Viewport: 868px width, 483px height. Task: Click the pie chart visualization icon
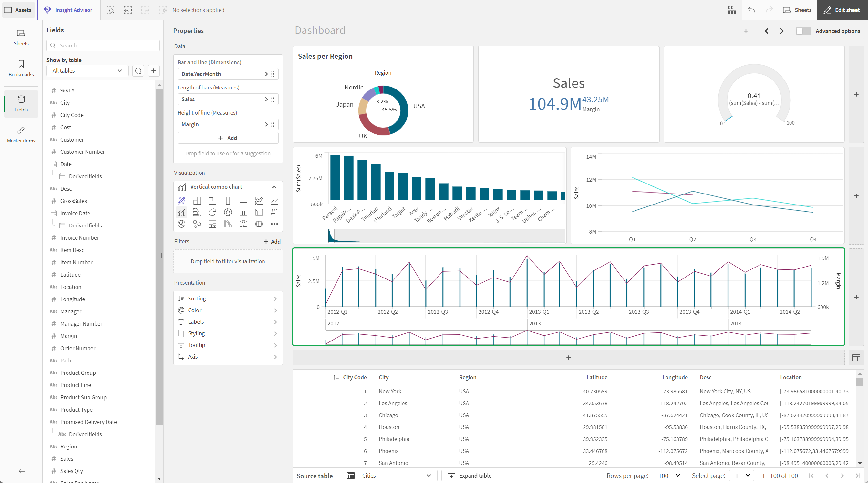coord(212,212)
